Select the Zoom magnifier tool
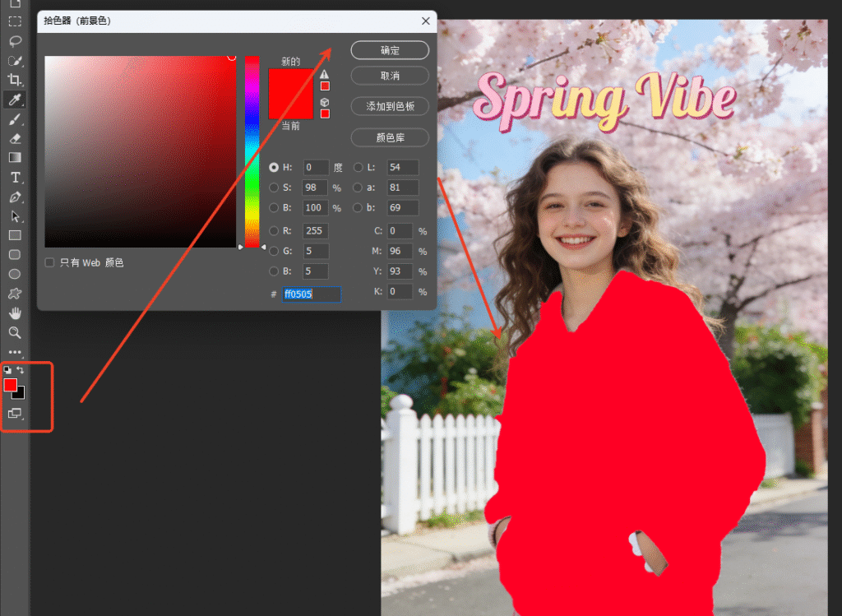Image resolution: width=842 pixels, height=616 pixels. [15, 333]
